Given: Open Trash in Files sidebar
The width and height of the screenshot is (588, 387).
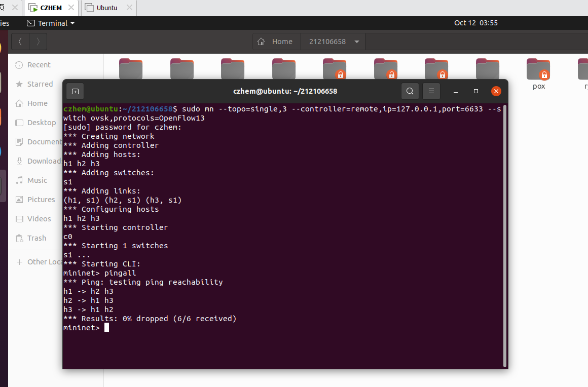Looking at the screenshot, I should [36, 238].
